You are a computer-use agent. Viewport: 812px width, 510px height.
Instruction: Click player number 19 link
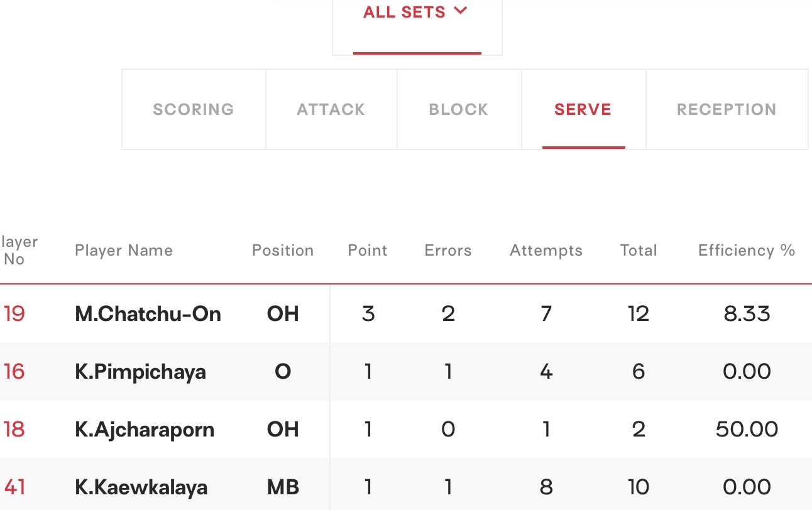tap(14, 313)
